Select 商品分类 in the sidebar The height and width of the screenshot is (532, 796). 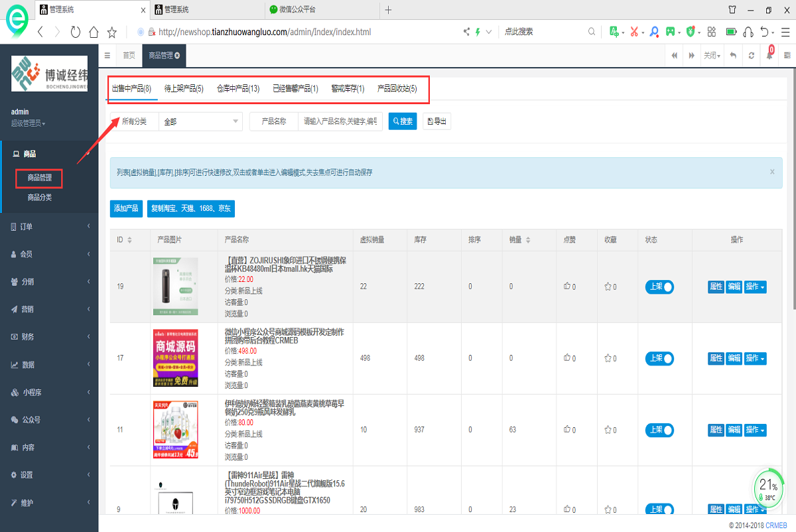pyautogui.click(x=39, y=197)
